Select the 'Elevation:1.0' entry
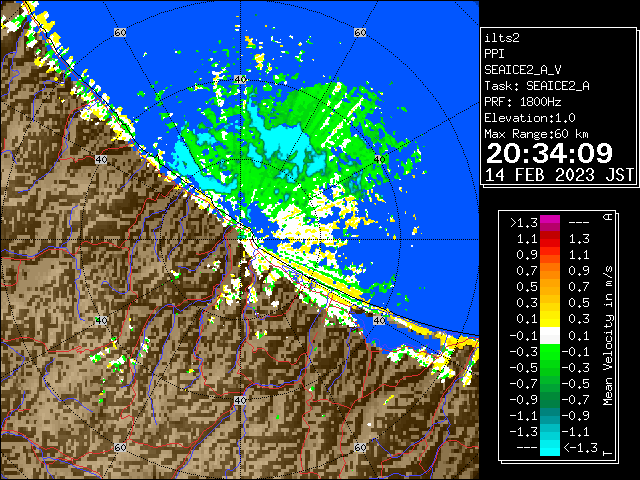640x480 pixels. 530,118
